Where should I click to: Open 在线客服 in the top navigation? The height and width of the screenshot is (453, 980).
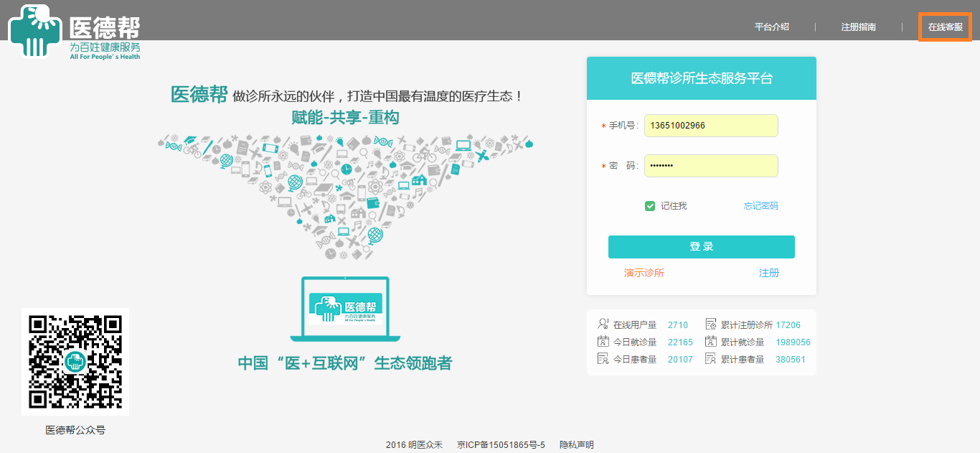(x=946, y=27)
